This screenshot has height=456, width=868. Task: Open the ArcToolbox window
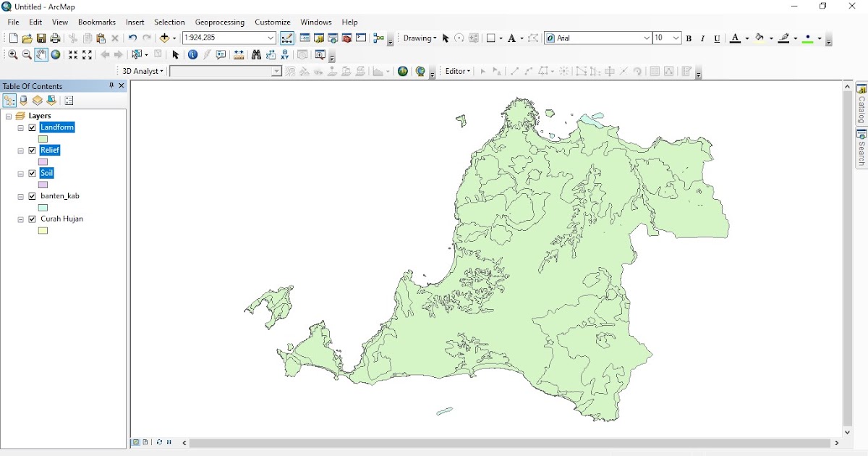pyautogui.click(x=346, y=38)
